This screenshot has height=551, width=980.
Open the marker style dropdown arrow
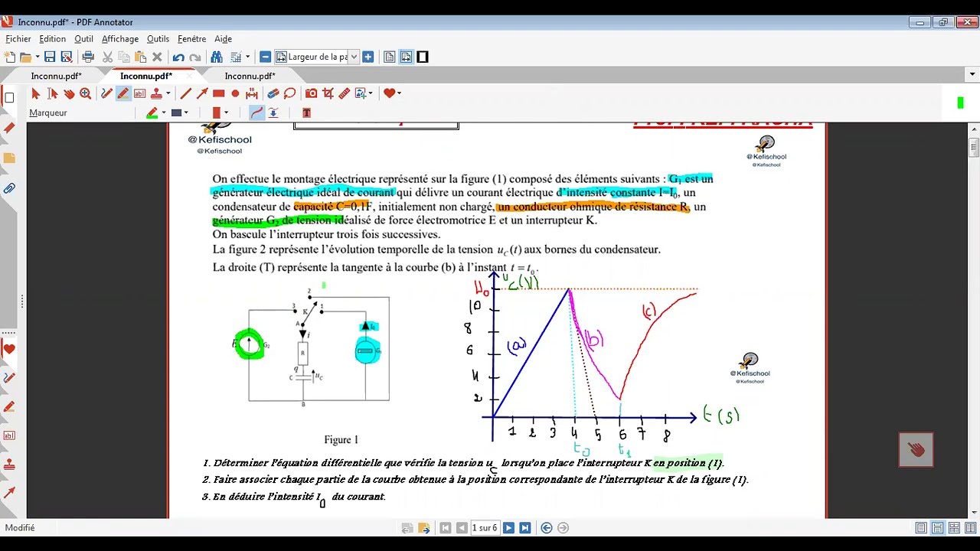click(x=165, y=112)
